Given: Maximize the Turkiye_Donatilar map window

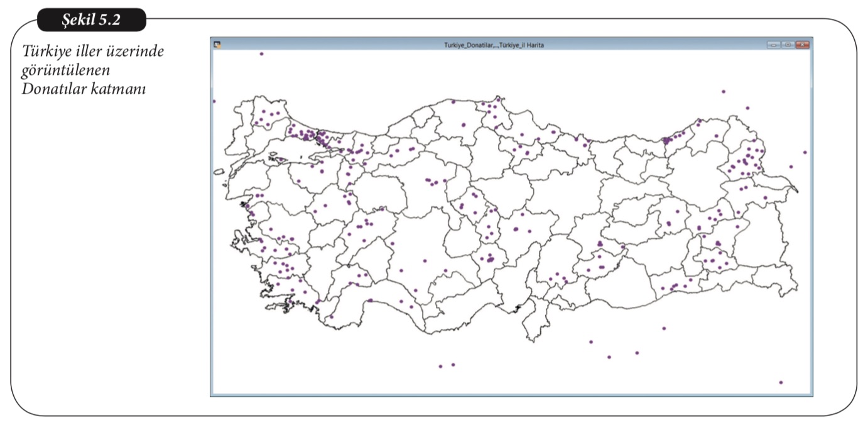Looking at the screenshot, I should 788,45.
